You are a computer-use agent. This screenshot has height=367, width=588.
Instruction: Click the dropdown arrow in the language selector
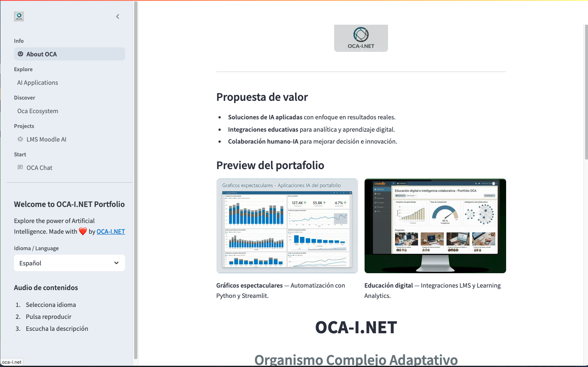pyautogui.click(x=116, y=263)
